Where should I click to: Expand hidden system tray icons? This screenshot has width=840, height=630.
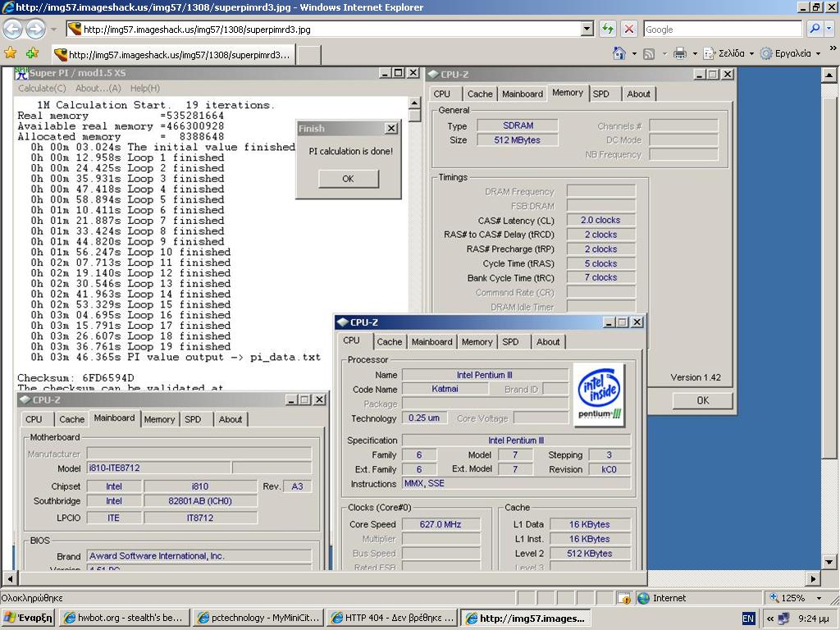point(770,619)
